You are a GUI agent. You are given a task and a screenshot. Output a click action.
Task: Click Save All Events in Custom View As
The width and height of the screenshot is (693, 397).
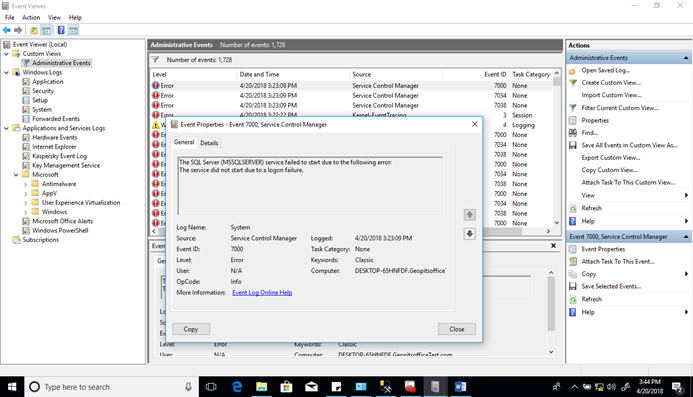coord(629,145)
